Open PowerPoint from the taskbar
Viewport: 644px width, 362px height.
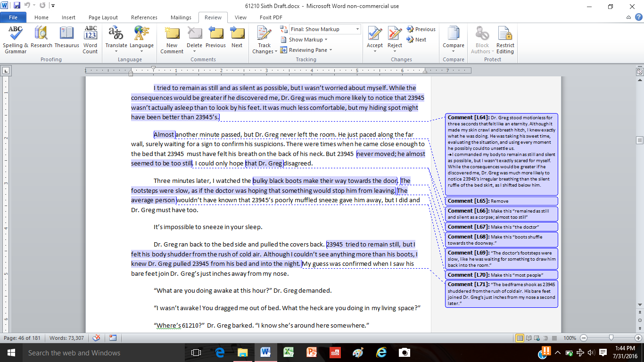(312, 353)
